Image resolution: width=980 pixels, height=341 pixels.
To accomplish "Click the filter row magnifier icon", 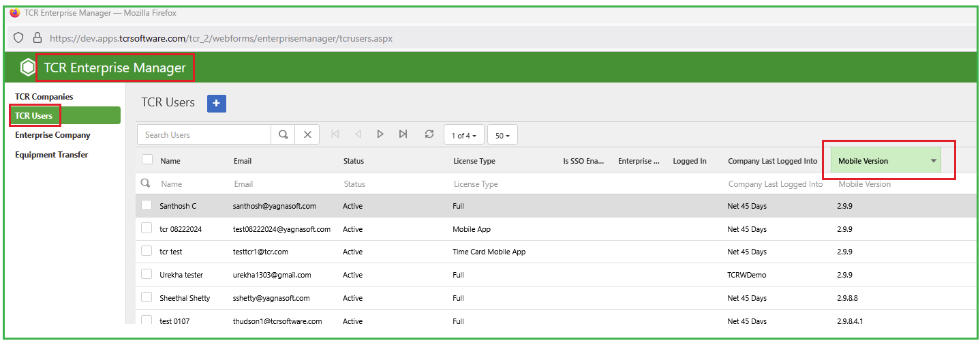I will [145, 183].
